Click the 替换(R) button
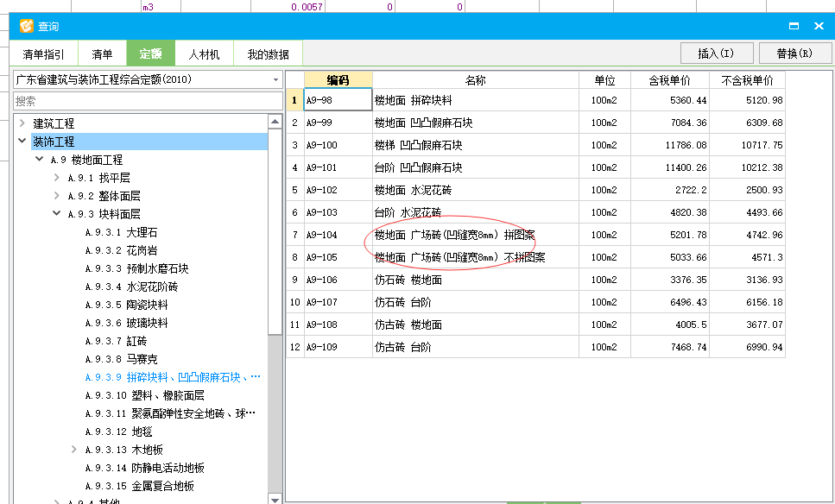This screenshot has width=835, height=504. click(794, 54)
